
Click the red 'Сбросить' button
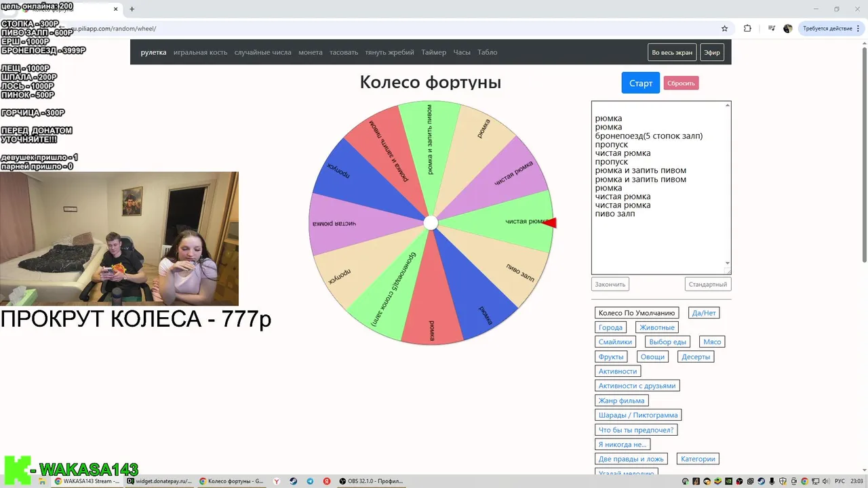(681, 83)
